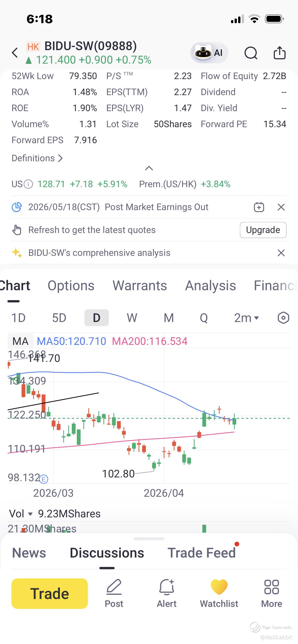
Task: Add earnings date to calendar icon
Action: [259, 207]
